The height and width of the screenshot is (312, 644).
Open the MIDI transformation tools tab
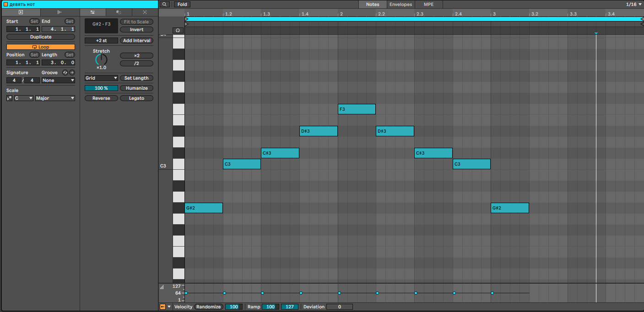(x=119, y=12)
